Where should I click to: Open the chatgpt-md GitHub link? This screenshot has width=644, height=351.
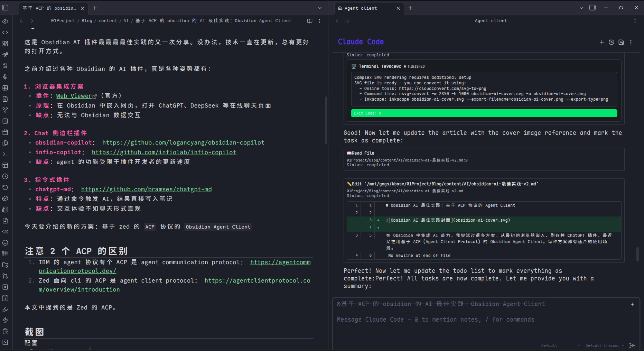click(x=147, y=189)
